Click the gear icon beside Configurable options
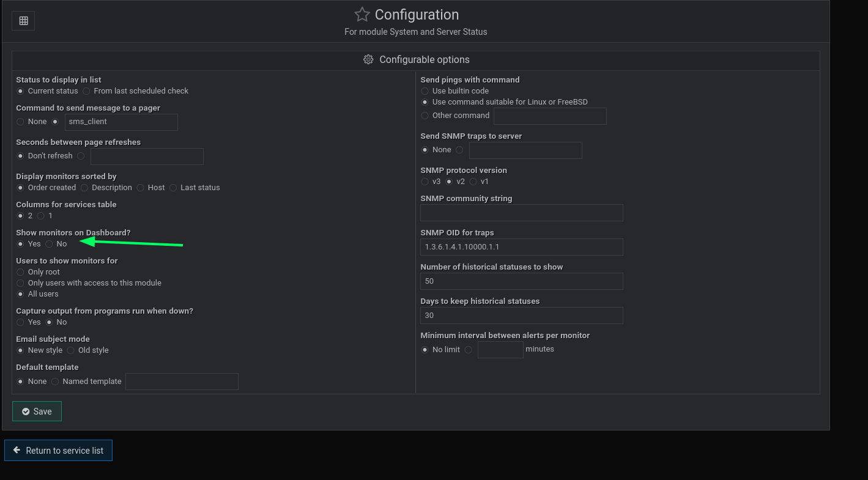The image size is (868, 480). (368, 59)
